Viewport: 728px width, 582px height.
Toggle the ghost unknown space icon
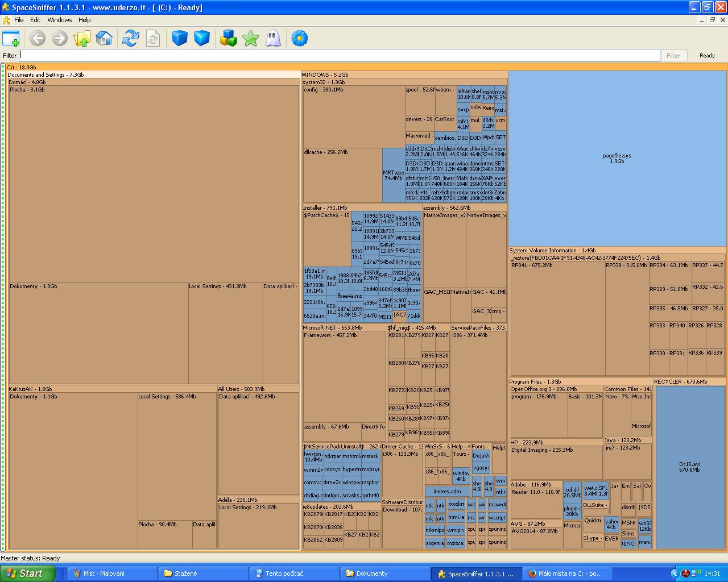point(273,39)
